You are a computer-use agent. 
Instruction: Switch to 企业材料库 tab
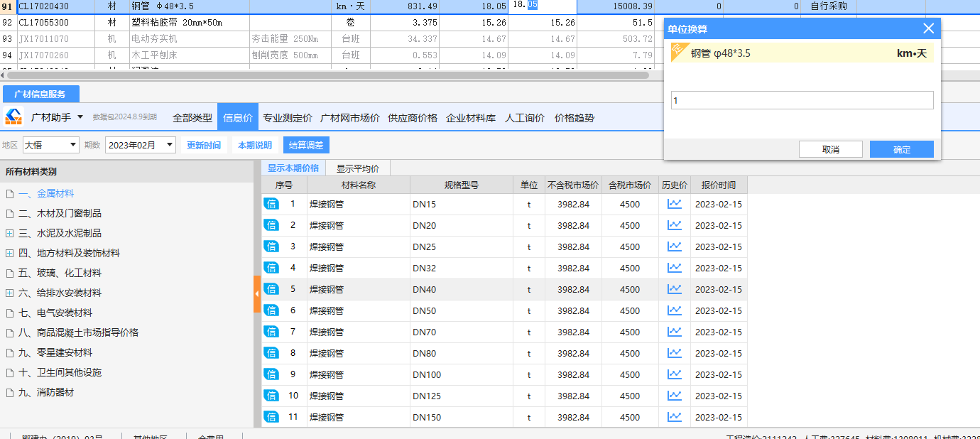471,118
